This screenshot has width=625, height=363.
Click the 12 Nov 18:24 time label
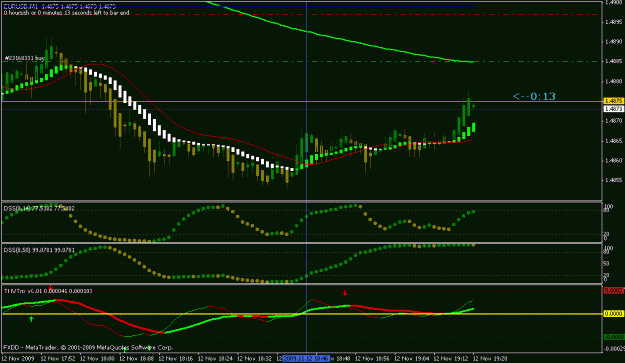click(215, 359)
